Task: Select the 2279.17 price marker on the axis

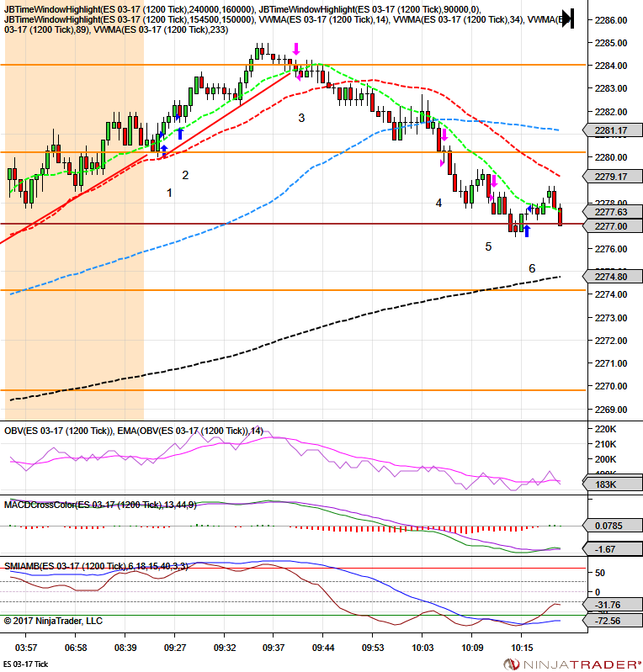Action: pos(613,176)
